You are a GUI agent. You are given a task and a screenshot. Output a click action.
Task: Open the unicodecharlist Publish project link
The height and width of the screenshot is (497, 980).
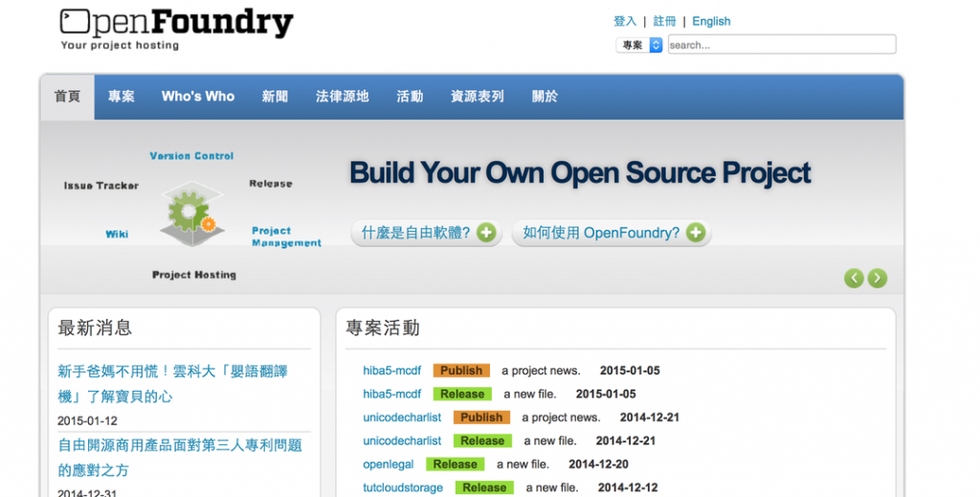point(402,417)
